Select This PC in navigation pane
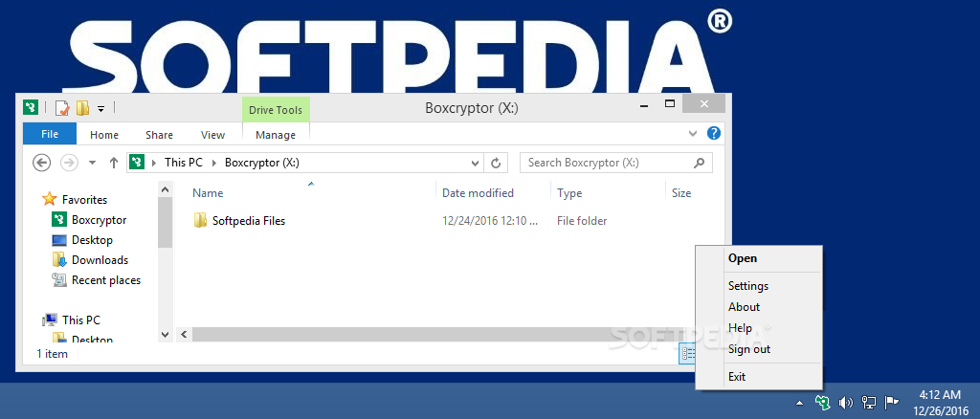Viewport: 980px width, 419px height. tap(81, 320)
